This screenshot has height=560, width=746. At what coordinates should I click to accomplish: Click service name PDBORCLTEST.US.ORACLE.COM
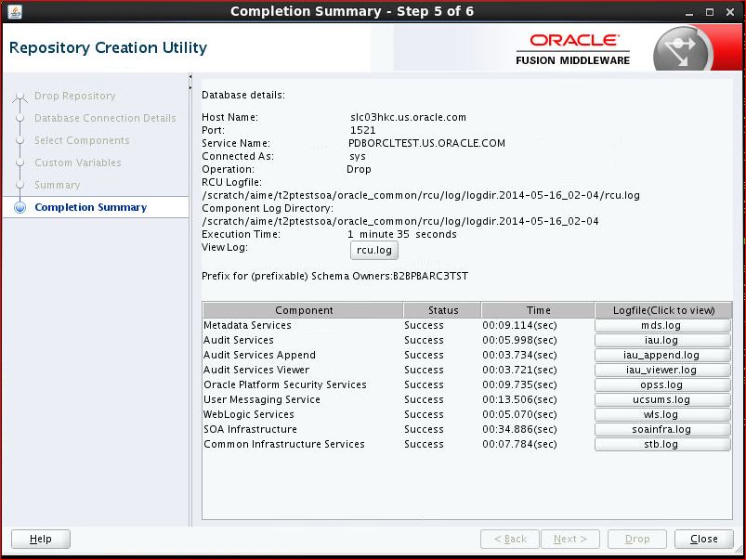click(426, 143)
